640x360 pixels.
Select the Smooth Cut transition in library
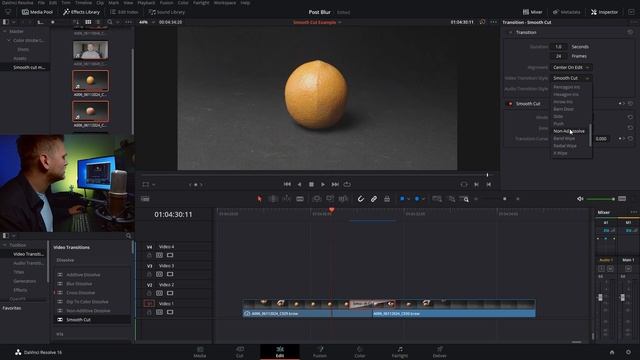pos(92,320)
